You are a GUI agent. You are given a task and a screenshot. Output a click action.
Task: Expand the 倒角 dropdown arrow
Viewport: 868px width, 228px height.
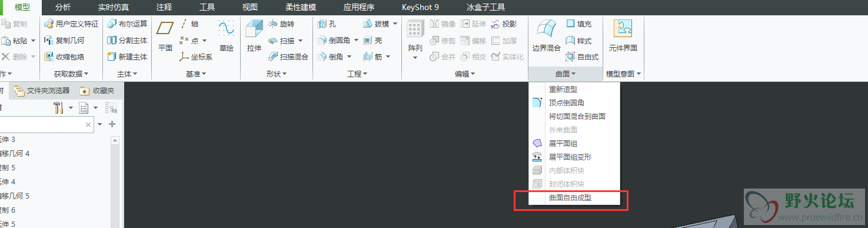[349, 57]
